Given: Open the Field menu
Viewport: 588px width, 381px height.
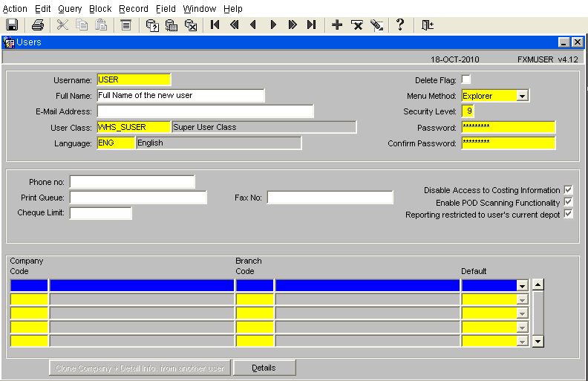Looking at the screenshot, I should tap(166, 9).
